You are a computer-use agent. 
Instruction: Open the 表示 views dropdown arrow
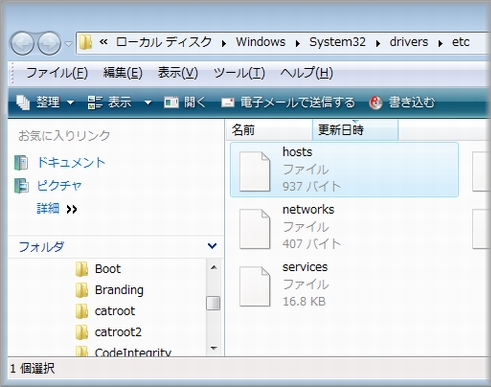(148, 102)
